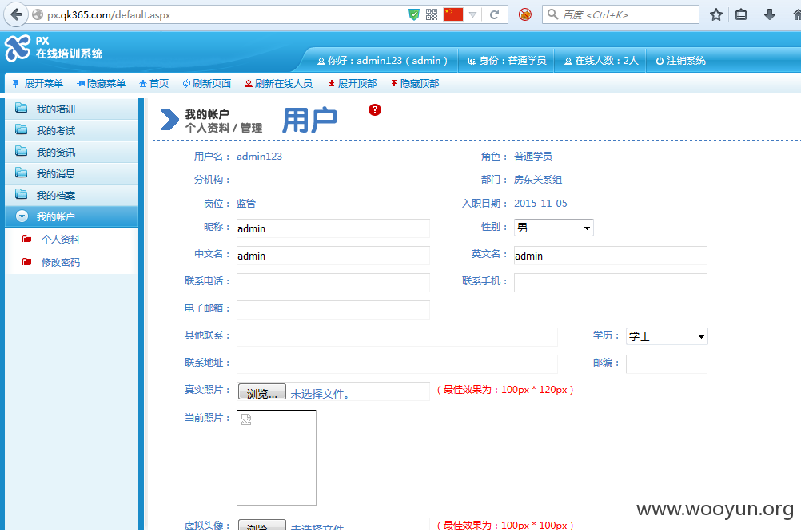
Task: Bookmark this page with the star icon
Action: click(716, 14)
